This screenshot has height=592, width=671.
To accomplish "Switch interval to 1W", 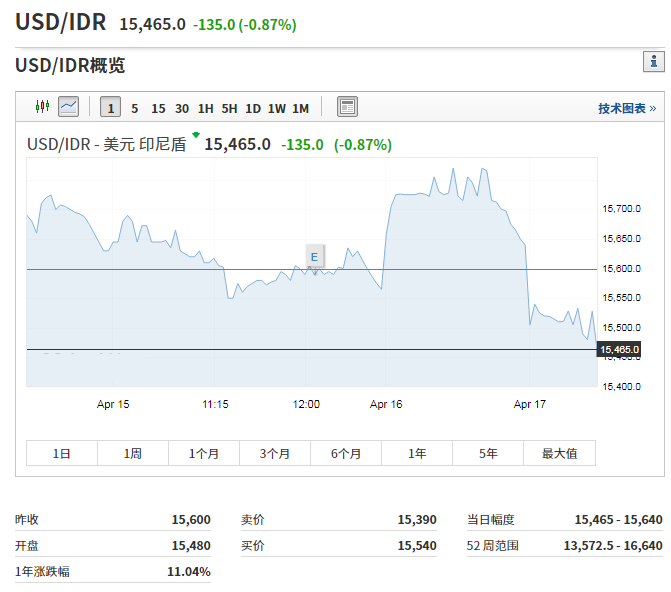I will point(276,108).
